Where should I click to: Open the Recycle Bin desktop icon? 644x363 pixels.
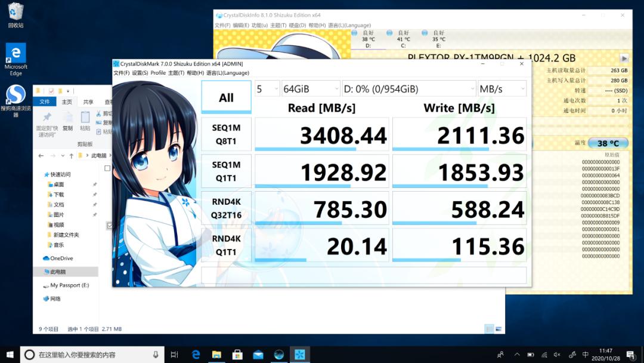(16, 15)
